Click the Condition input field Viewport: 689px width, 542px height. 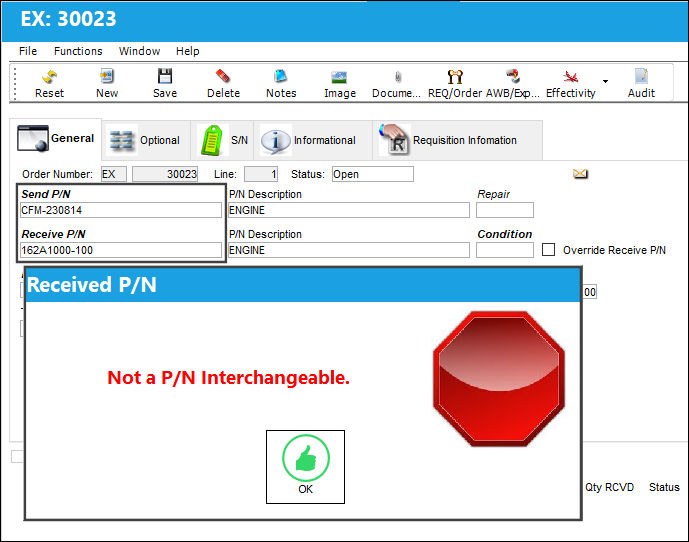coord(505,250)
